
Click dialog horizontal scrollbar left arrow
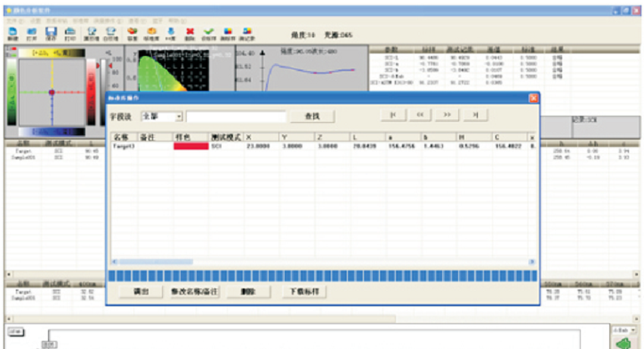[115, 262]
